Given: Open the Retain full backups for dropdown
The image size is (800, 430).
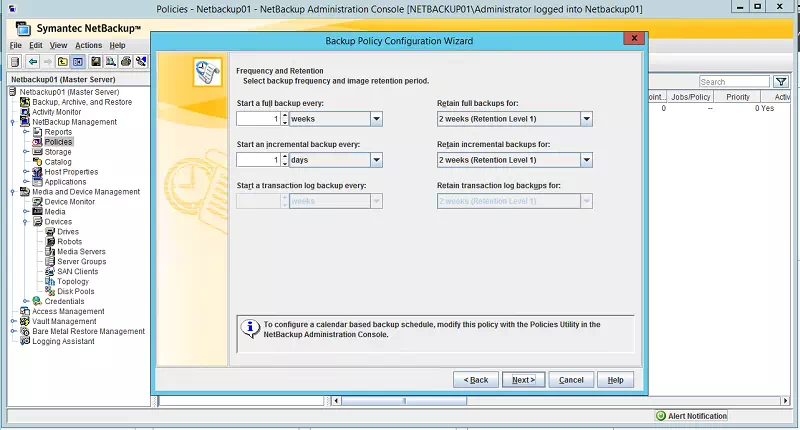Looking at the screenshot, I should point(587,119).
